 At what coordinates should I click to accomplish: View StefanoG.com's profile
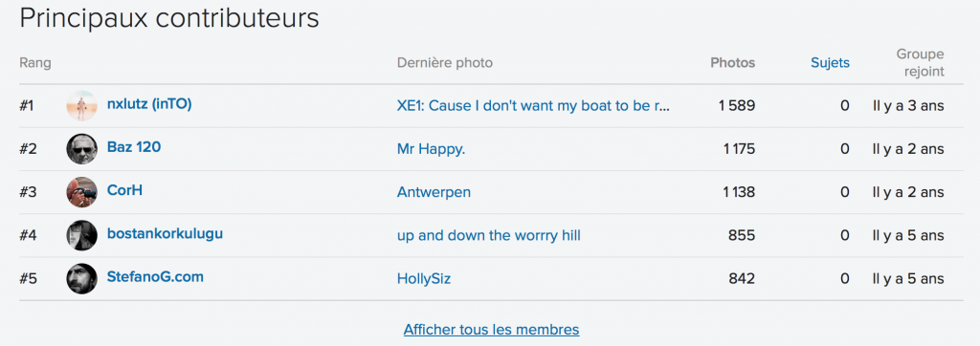pyautogui.click(x=155, y=276)
